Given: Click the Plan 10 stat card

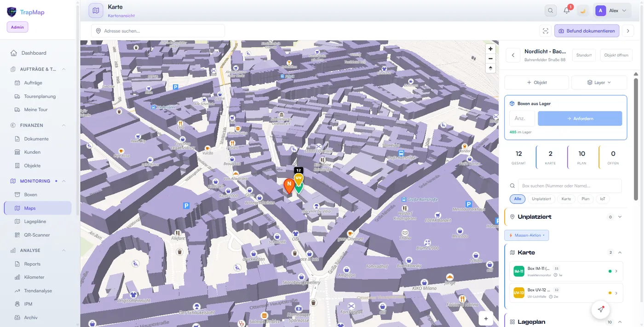Looking at the screenshot, I should tap(582, 157).
